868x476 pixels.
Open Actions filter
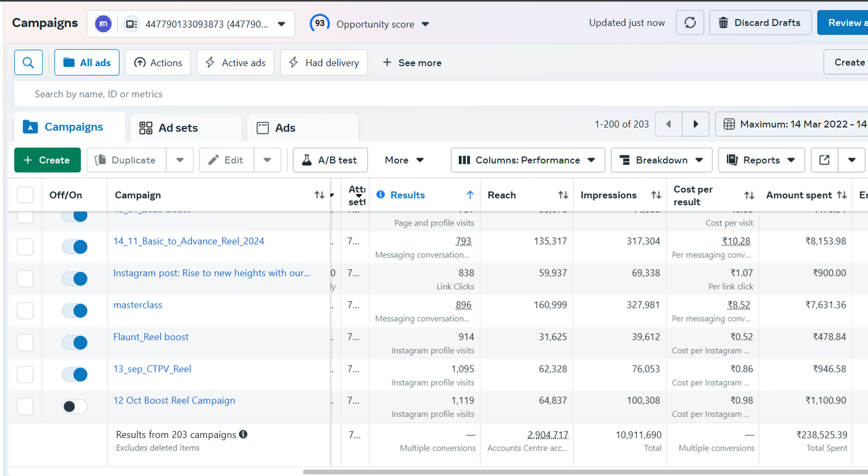click(x=158, y=62)
